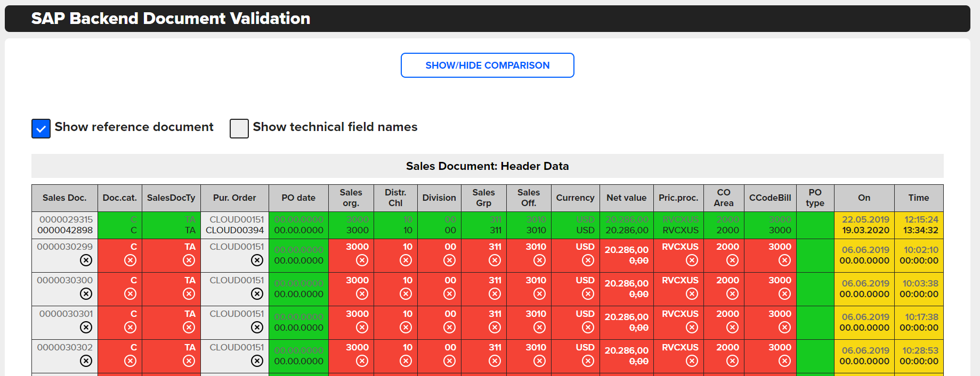Click the X icon in Doc.cat. cell of row 0000030302

click(130, 361)
